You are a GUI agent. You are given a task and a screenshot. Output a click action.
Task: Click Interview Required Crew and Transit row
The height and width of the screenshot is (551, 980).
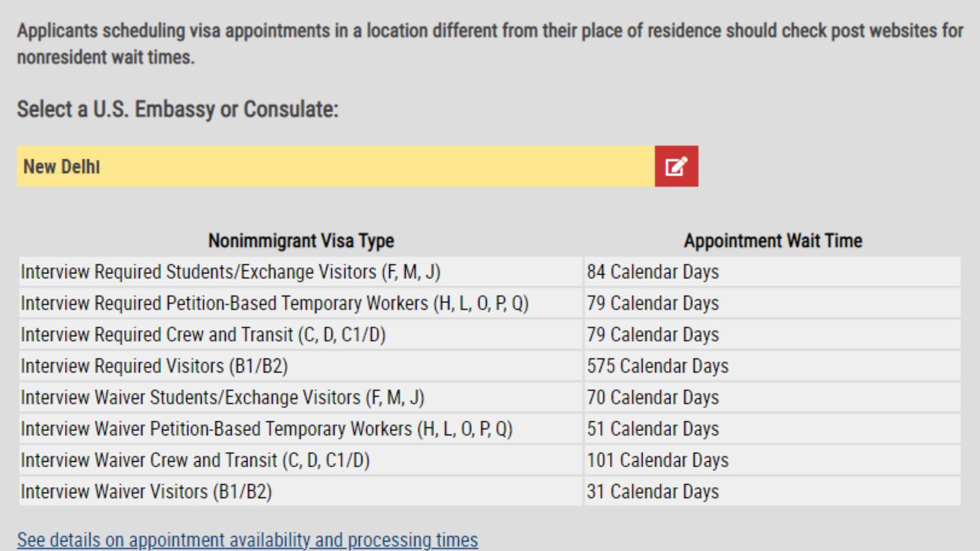tap(490, 335)
